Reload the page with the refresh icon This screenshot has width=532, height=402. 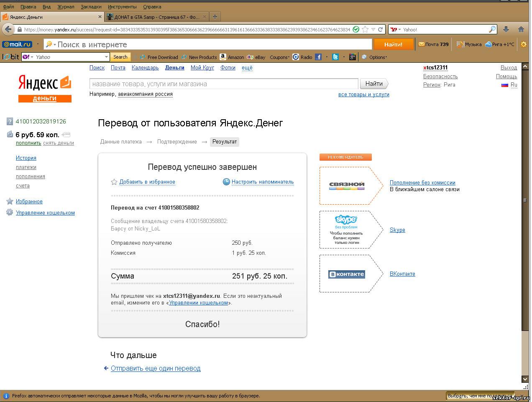pos(381,29)
